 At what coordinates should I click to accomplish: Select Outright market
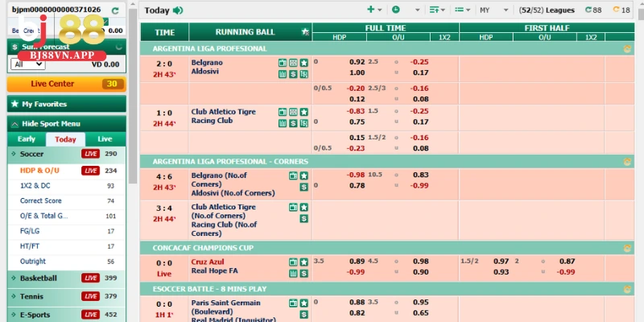67,261
